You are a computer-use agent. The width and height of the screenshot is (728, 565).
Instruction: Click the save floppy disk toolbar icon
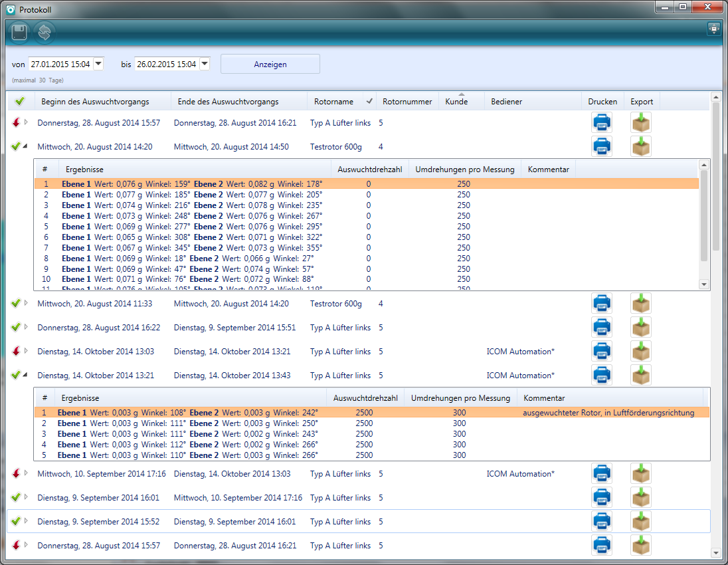tap(19, 33)
